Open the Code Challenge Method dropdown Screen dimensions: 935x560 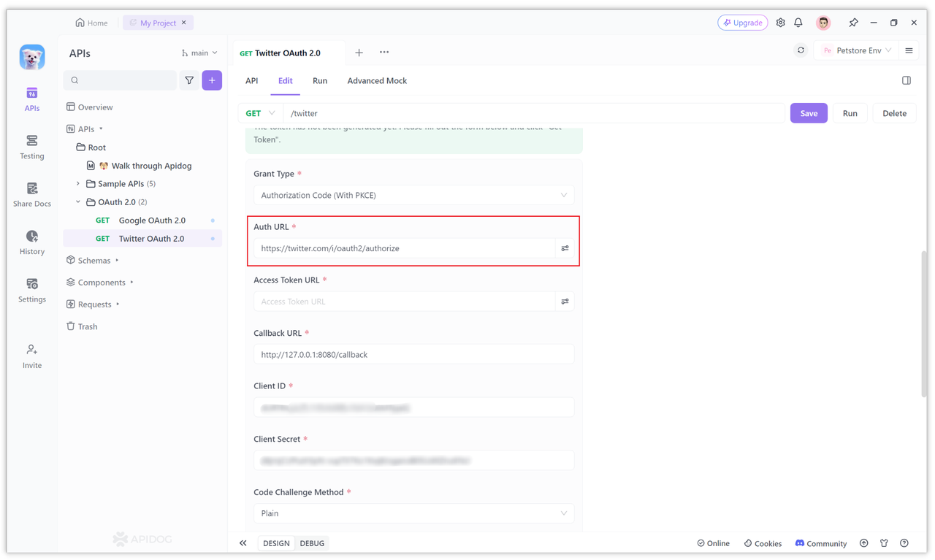413,513
